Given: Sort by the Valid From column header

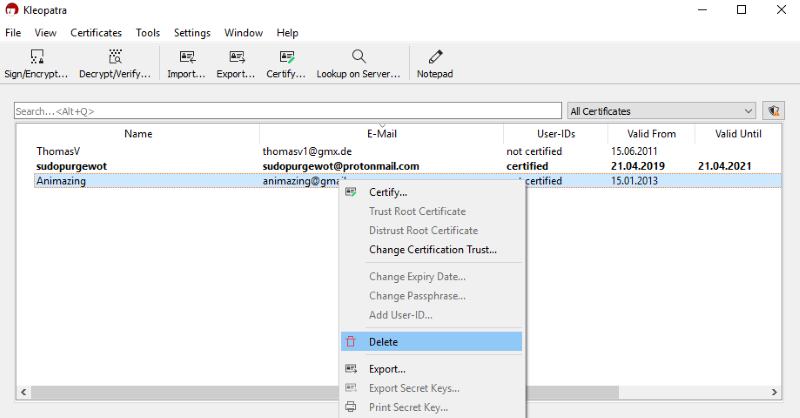Looking at the screenshot, I should (x=652, y=134).
